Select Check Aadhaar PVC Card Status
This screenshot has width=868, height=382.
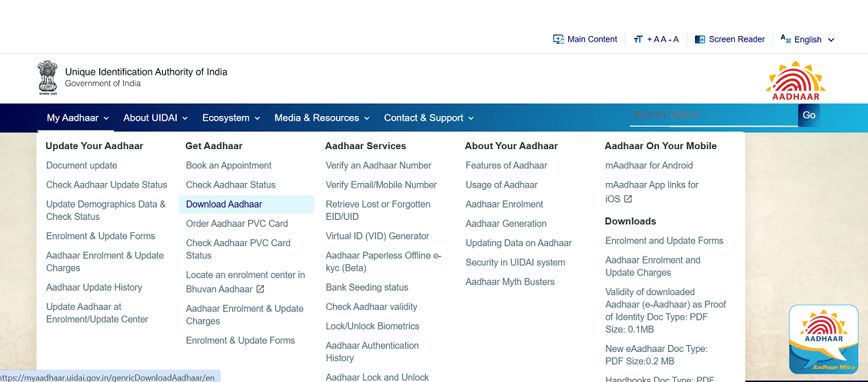tap(238, 249)
